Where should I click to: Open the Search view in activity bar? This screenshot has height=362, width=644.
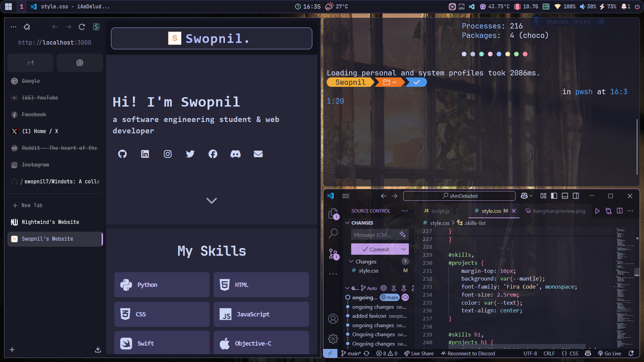(x=333, y=233)
